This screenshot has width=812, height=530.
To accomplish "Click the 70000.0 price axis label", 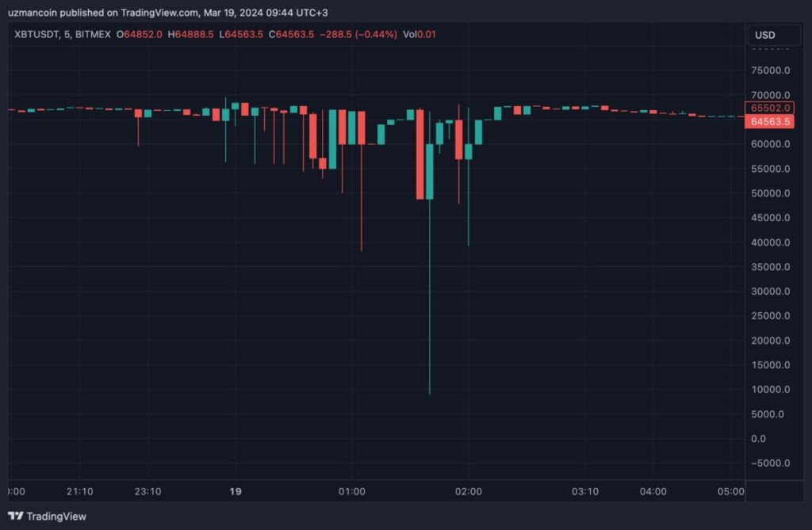I will point(770,94).
